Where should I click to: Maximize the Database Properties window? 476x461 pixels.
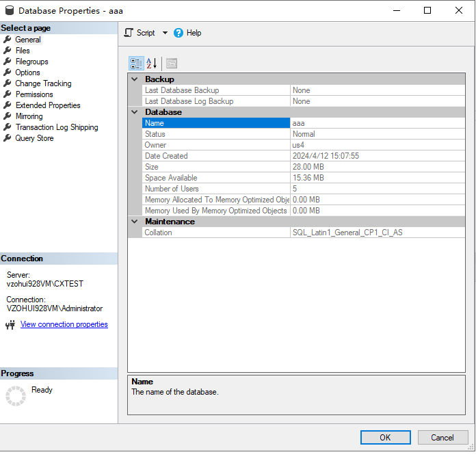[427, 10]
